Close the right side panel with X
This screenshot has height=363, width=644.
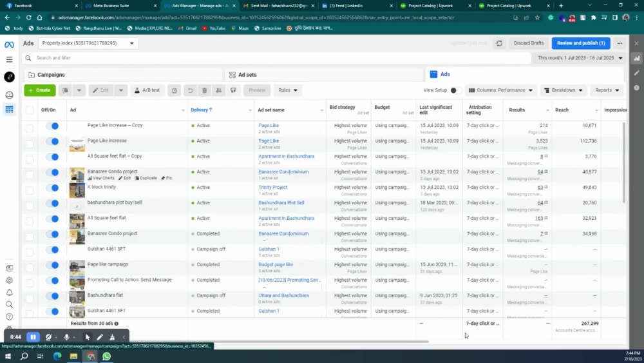click(x=637, y=43)
